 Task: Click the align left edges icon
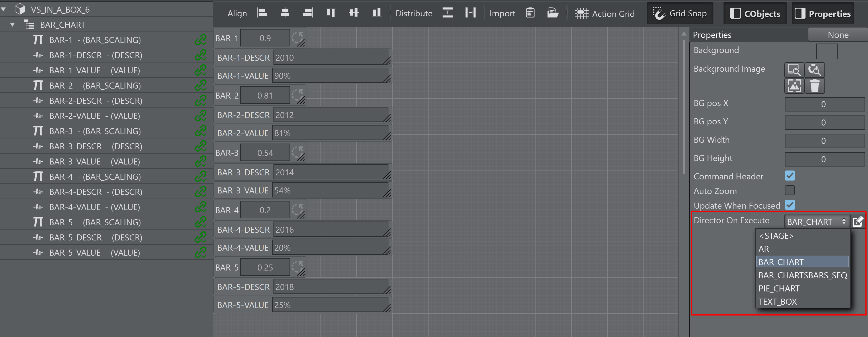pos(262,13)
